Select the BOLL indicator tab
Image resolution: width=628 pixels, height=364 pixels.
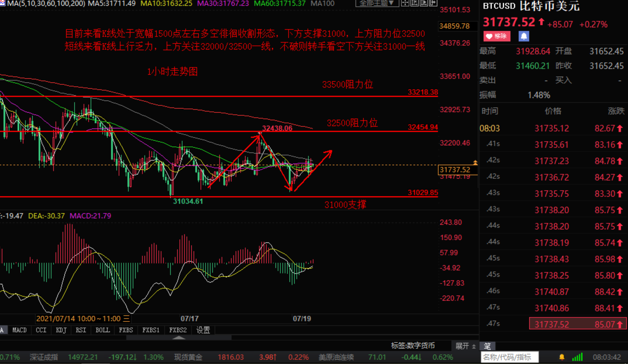click(103, 330)
